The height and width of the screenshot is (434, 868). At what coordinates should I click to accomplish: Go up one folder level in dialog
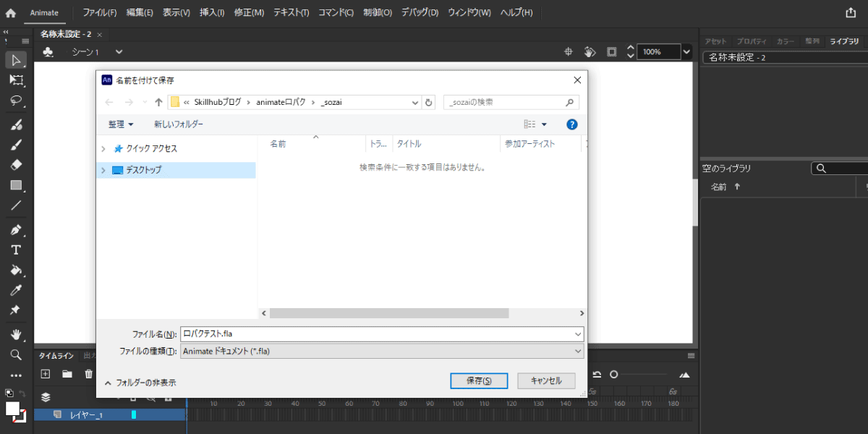158,103
